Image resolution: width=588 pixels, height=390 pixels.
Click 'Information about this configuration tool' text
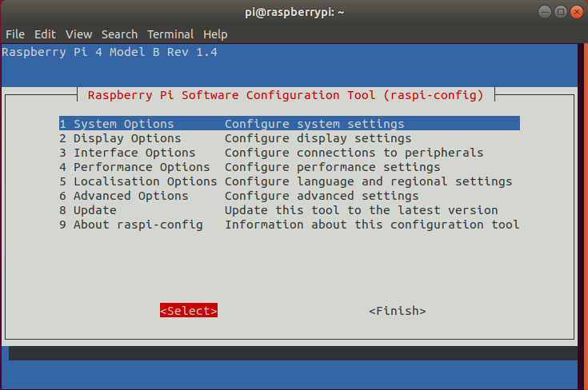(372, 225)
